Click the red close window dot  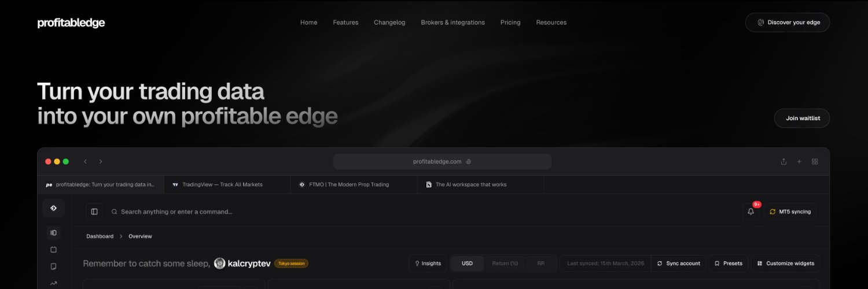[x=48, y=162]
